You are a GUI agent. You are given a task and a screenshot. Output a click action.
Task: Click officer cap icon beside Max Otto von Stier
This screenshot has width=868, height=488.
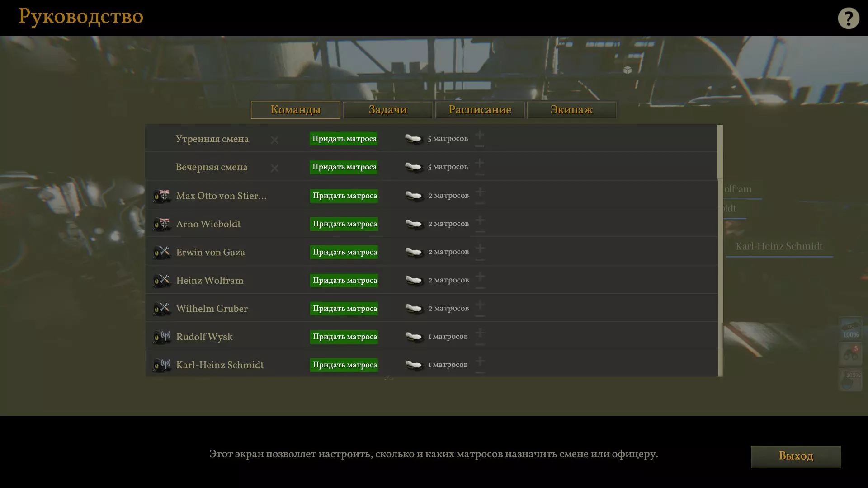tap(161, 196)
